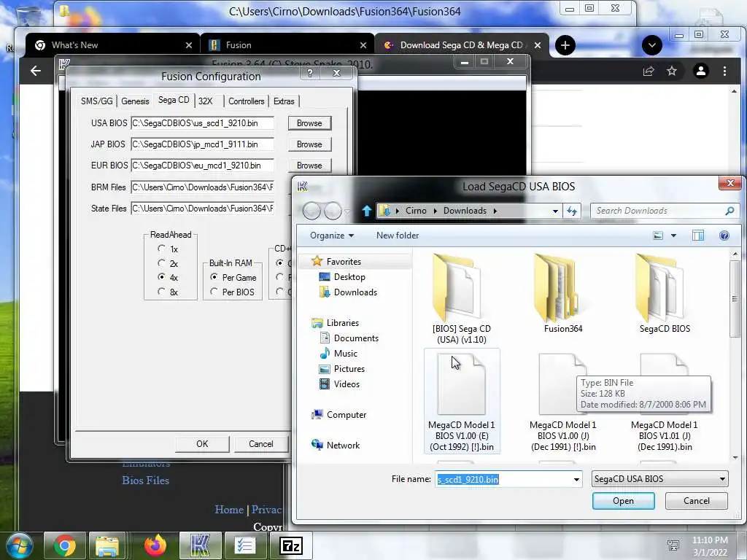Viewport: 747px width, 560px height.
Task: Click OK in Fusion Configuration
Action: point(202,444)
